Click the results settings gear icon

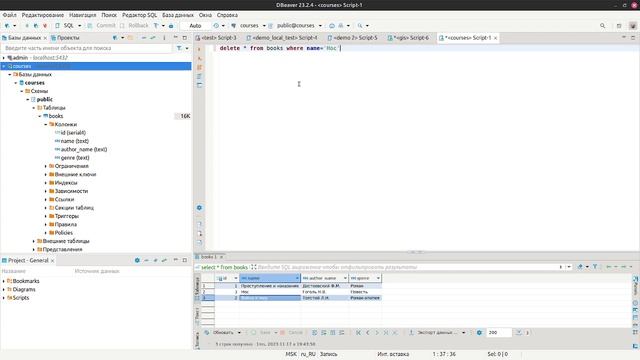pos(479,333)
